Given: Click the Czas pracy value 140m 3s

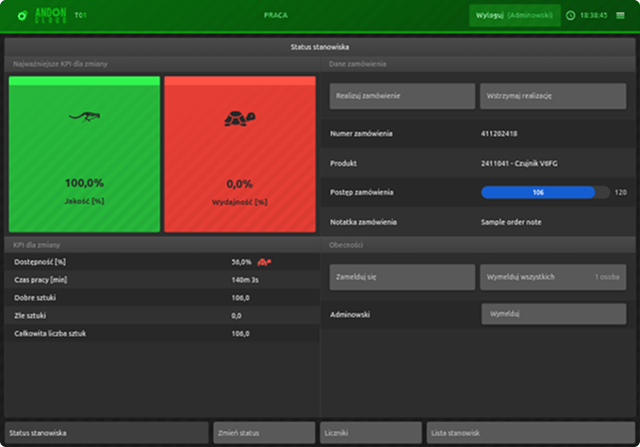Looking at the screenshot, I should tap(245, 280).
